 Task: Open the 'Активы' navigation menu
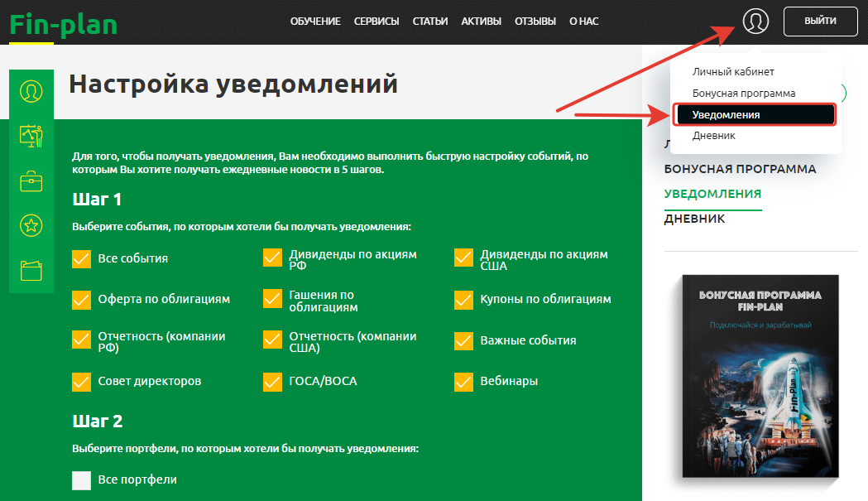481,22
